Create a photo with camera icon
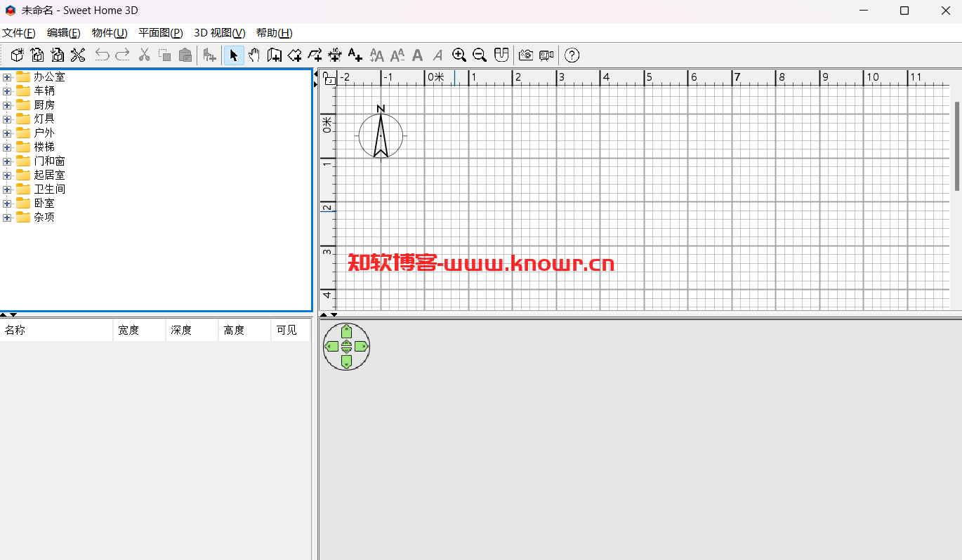The image size is (962, 560). click(x=526, y=55)
